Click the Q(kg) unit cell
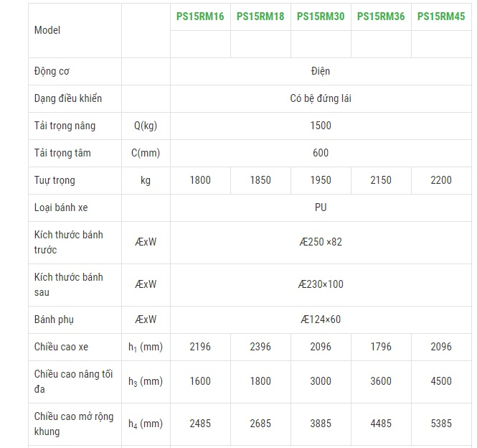The image size is (477, 448). click(146, 126)
